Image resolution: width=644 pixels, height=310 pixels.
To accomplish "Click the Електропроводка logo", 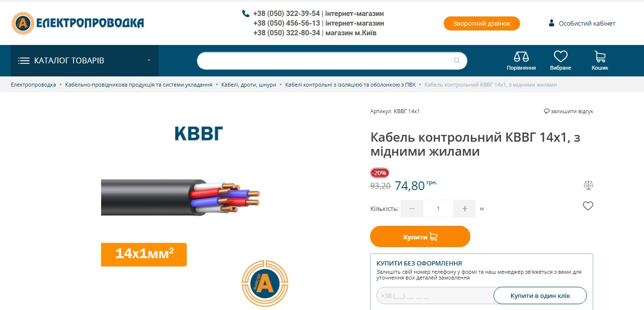I will pyautogui.click(x=78, y=23).
